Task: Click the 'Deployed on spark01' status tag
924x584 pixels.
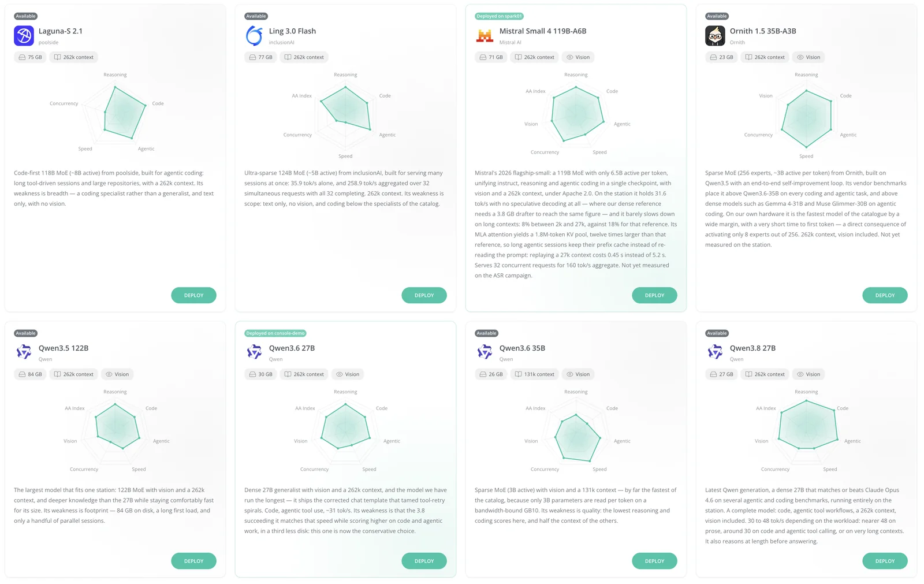Action: pos(500,16)
